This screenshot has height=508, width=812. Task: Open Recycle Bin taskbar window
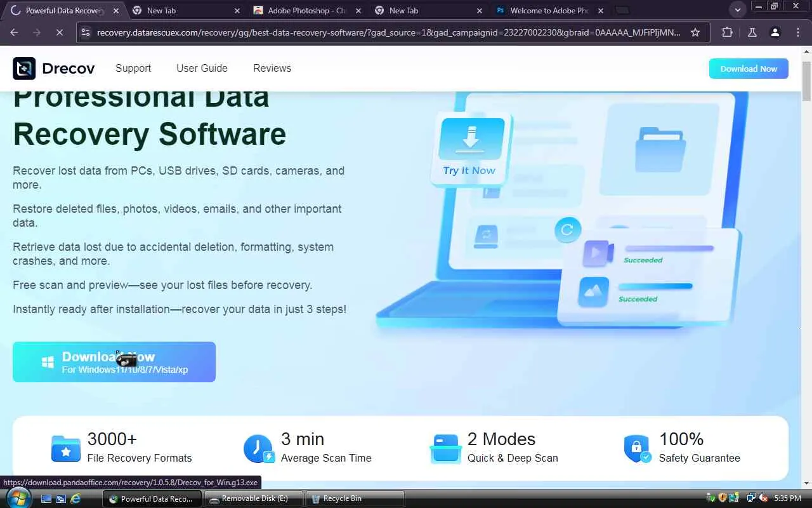tap(355, 499)
